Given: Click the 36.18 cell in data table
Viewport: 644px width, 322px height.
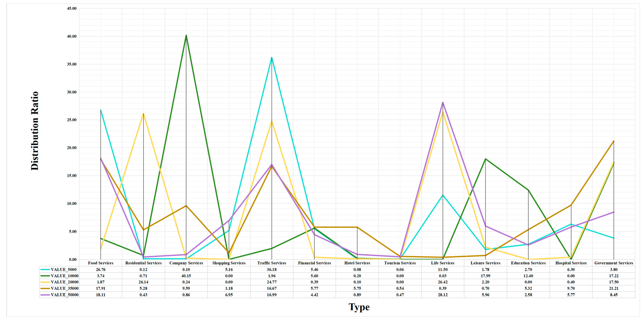Looking at the screenshot, I should [x=271, y=269].
